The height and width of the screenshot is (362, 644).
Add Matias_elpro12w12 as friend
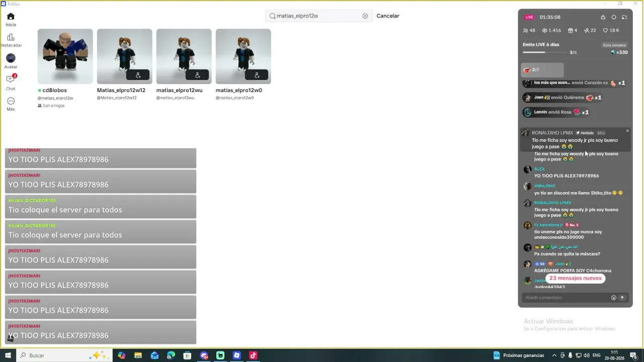tap(138, 75)
